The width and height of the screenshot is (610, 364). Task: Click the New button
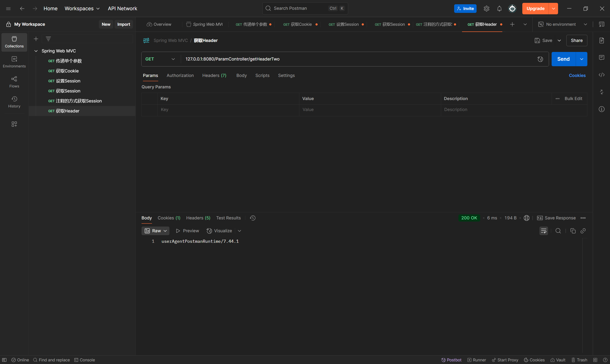click(x=106, y=24)
